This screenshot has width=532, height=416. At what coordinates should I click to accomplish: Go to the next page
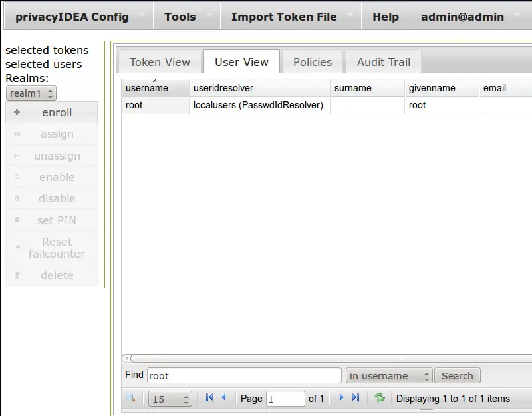click(x=341, y=397)
